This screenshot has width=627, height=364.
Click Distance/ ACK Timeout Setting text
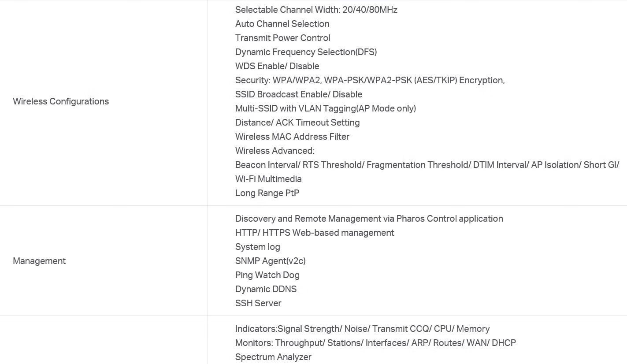pyautogui.click(x=297, y=123)
